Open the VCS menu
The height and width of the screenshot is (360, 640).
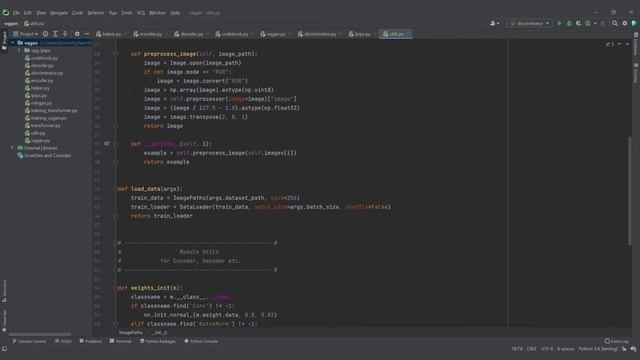click(x=141, y=13)
